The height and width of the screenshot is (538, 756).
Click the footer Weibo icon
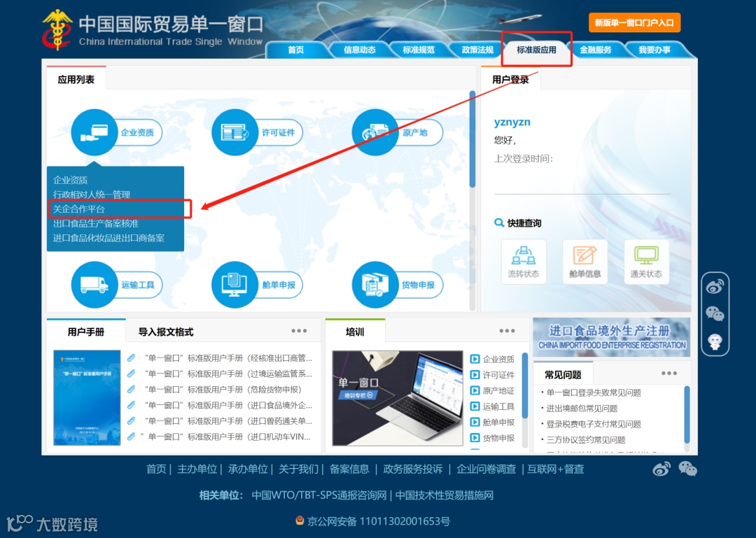(x=661, y=469)
